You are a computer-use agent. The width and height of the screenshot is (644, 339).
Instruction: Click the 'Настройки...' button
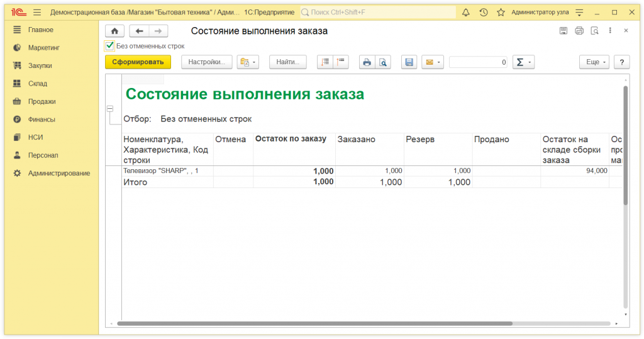tap(207, 62)
